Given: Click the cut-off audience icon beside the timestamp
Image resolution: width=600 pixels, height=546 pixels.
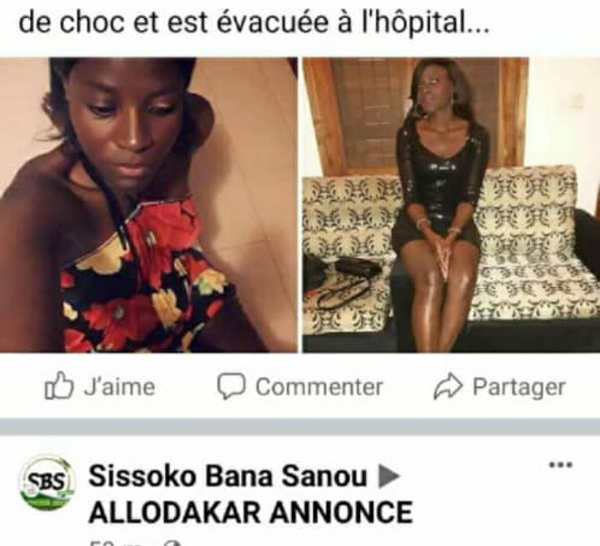Looking at the screenshot, I should click(173, 543).
